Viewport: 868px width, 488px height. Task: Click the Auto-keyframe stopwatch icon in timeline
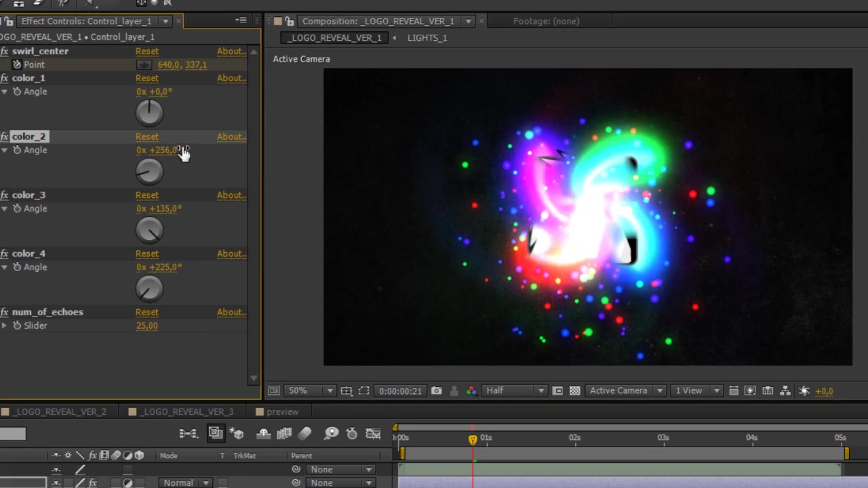(x=351, y=434)
